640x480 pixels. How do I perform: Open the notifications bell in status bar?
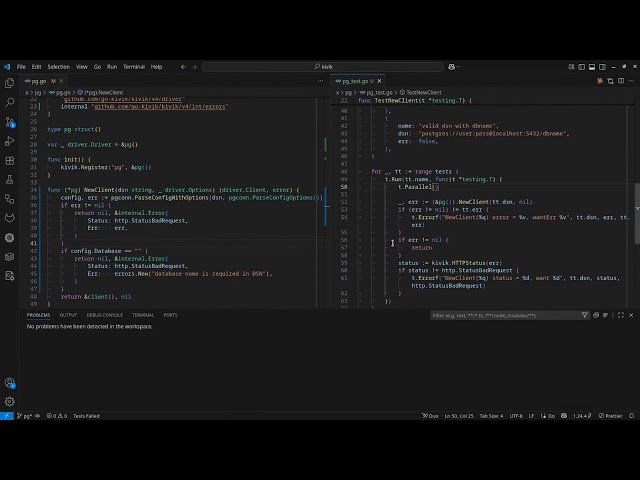[x=631, y=416]
